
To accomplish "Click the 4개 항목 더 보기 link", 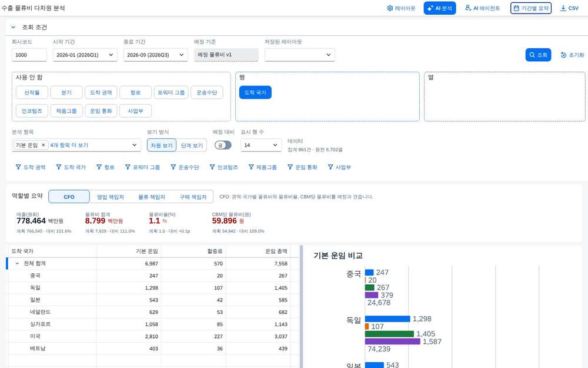I will [x=69, y=145].
